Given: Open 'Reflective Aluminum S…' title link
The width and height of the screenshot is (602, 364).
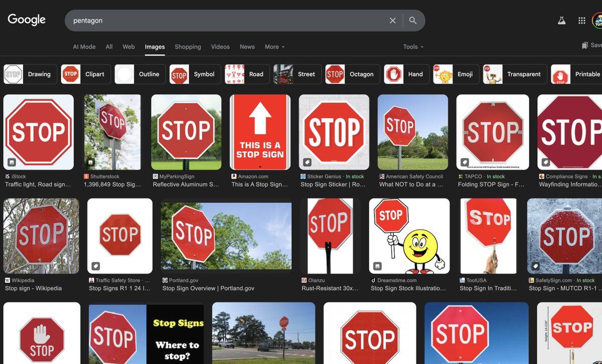Looking at the screenshot, I should coord(186,185).
